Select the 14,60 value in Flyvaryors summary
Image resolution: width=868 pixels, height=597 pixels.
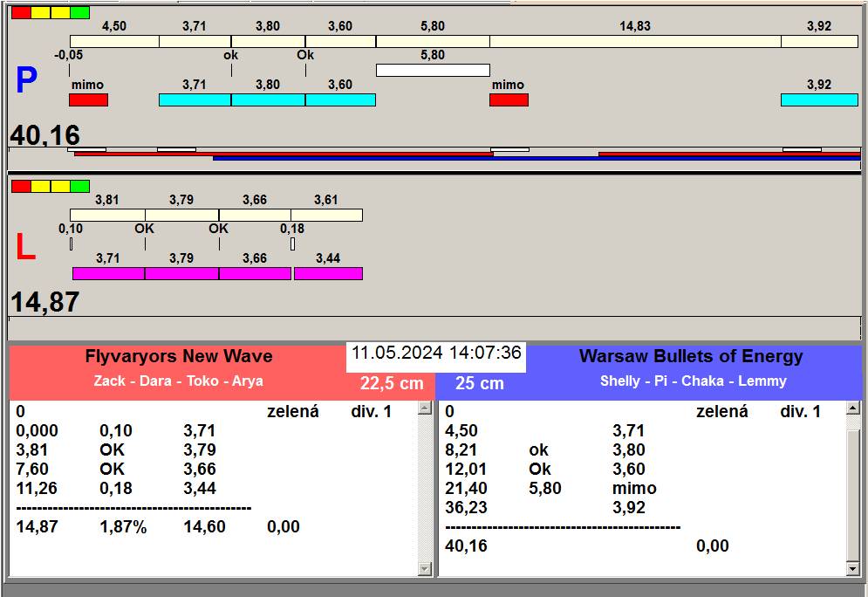[x=204, y=526]
